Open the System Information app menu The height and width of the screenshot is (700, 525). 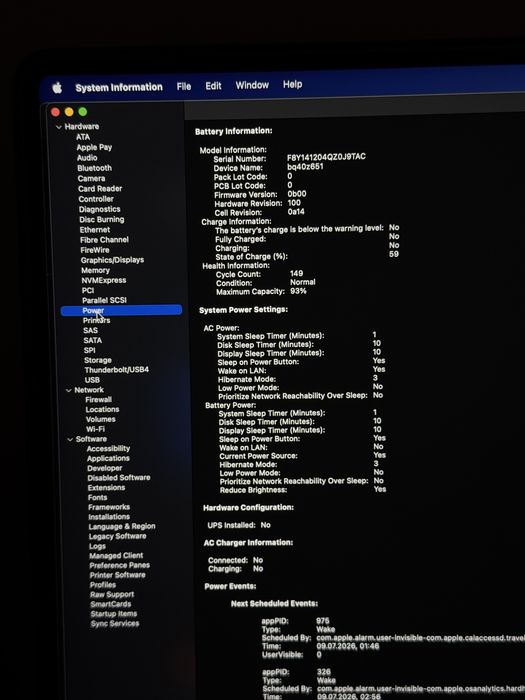point(119,87)
